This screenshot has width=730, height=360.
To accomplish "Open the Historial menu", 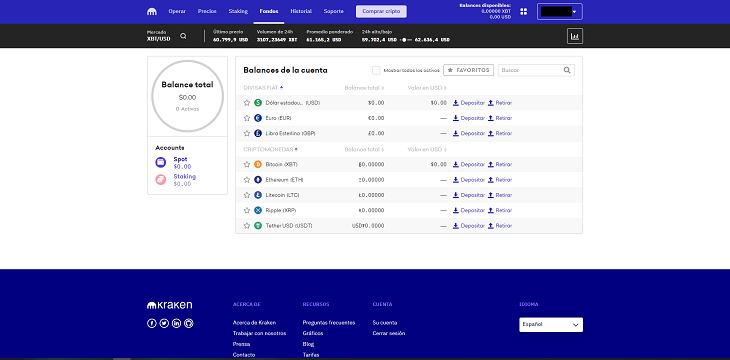I will pos(301,11).
